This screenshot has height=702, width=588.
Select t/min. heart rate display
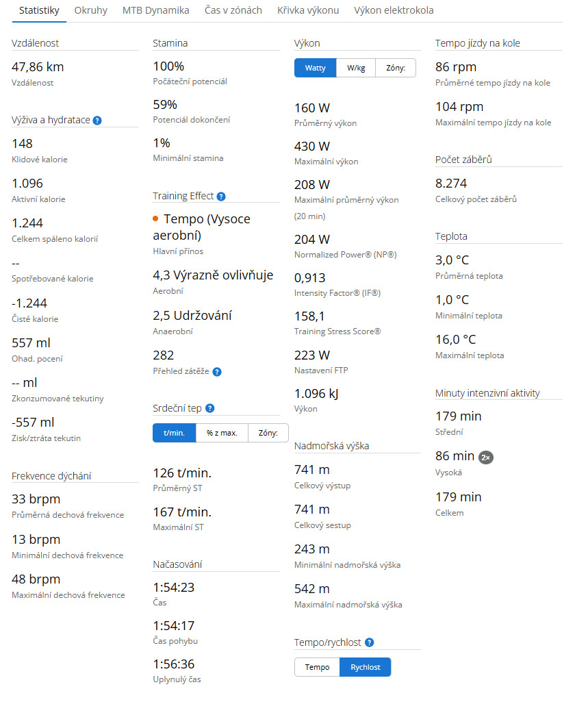coord(174,433)
